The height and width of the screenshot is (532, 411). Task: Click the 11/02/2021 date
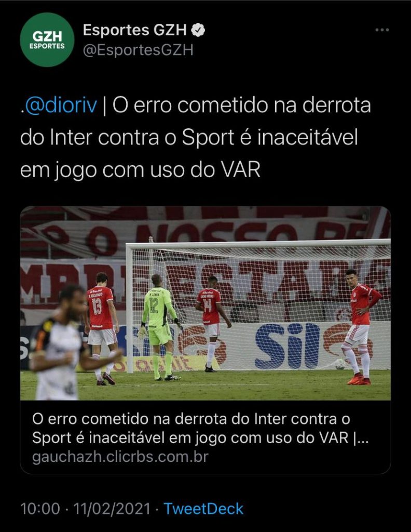click(112, 509)
